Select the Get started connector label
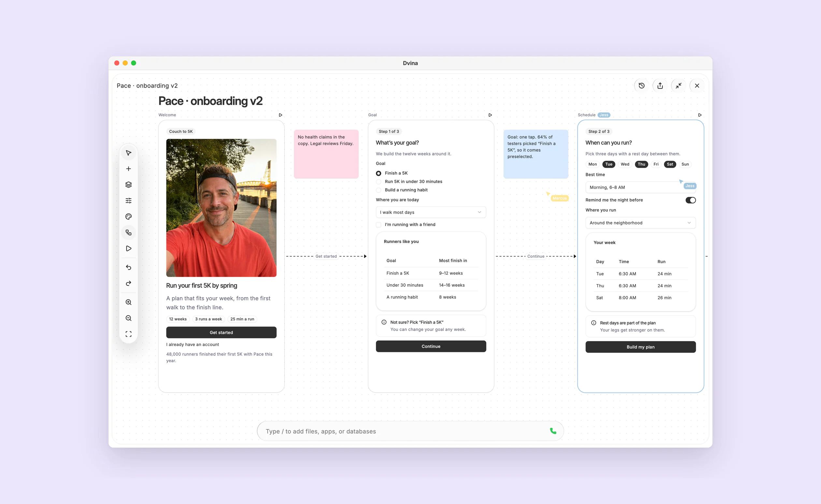 click(x=326, y=256)
